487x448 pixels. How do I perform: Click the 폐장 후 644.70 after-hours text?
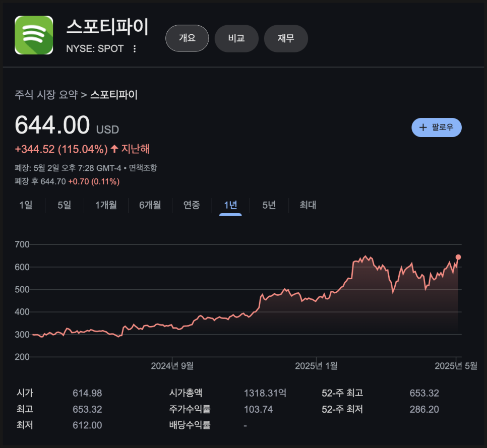40,181
